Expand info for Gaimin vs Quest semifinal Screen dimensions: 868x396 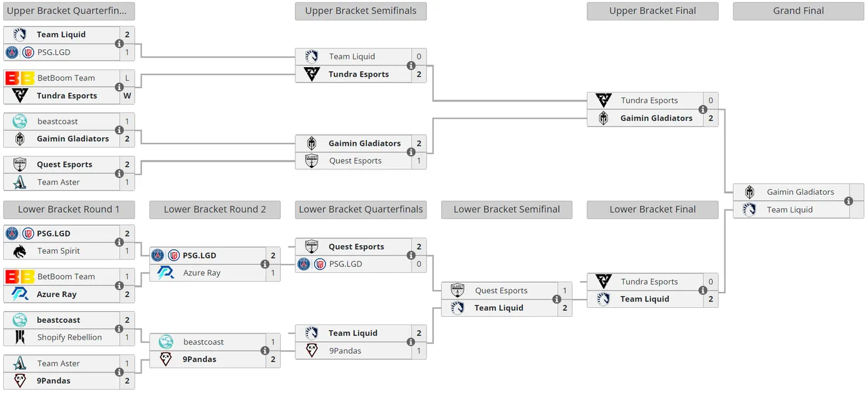pos(411,152)
